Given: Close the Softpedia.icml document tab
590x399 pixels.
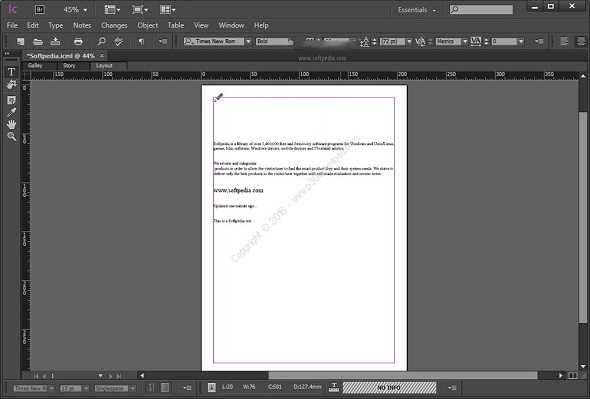Looking at the screenshot, I should [102, 56].
